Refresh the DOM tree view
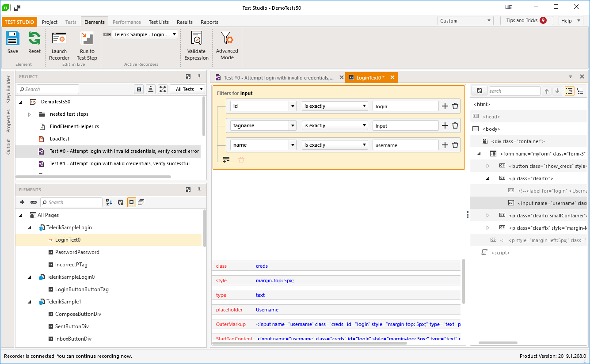This screenshot has height=364, width=590. click(x=479, y=91)
